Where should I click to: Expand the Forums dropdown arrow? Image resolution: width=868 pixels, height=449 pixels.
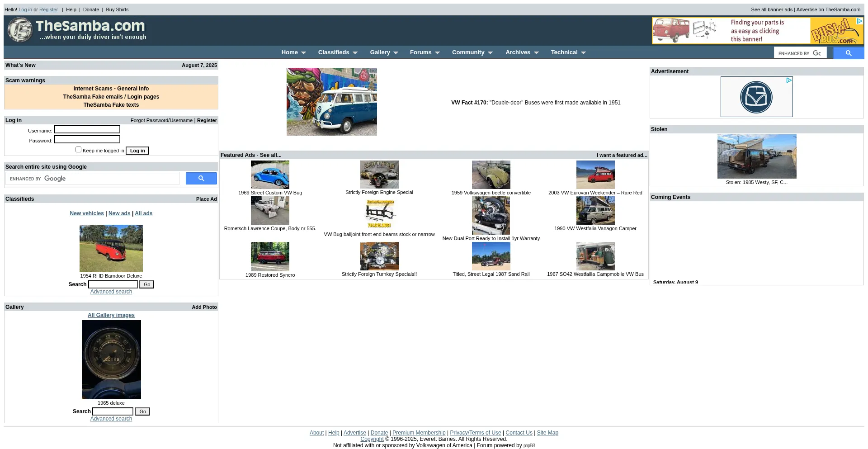click(437, 53)
